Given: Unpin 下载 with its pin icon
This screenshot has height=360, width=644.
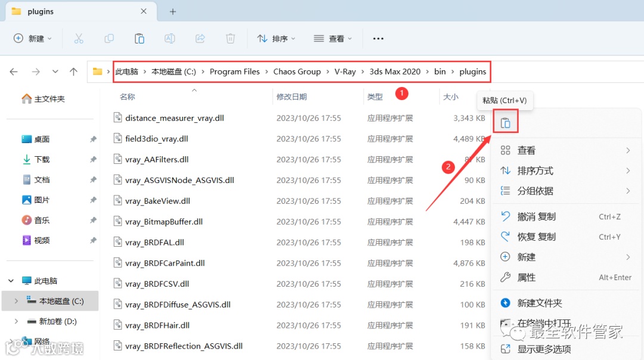Looking at the screenshot, I should click(x=93, y=159).
